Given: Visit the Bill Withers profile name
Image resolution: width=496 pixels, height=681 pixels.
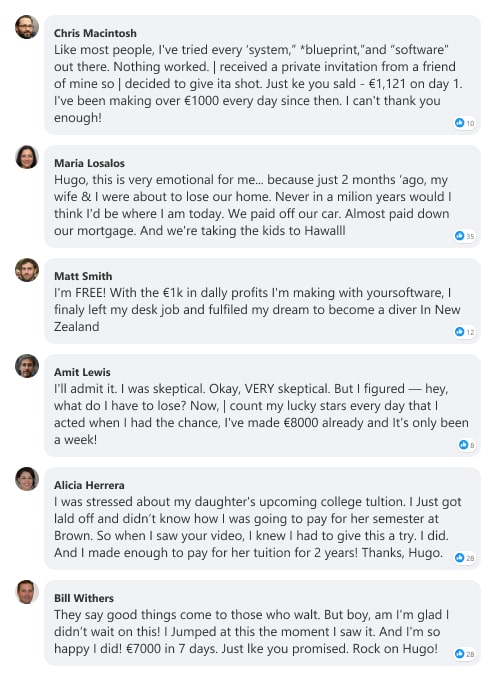Looking at the screenshot, I should coord(84,598).
